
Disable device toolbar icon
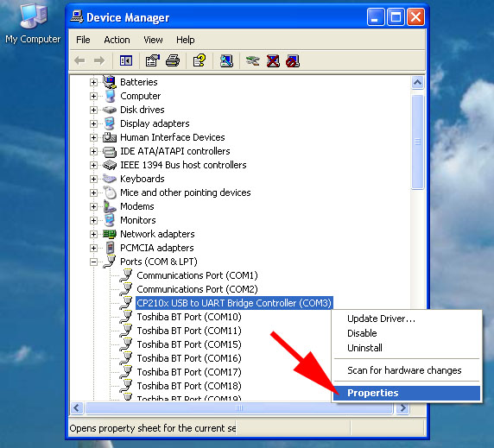pos(293,60)
